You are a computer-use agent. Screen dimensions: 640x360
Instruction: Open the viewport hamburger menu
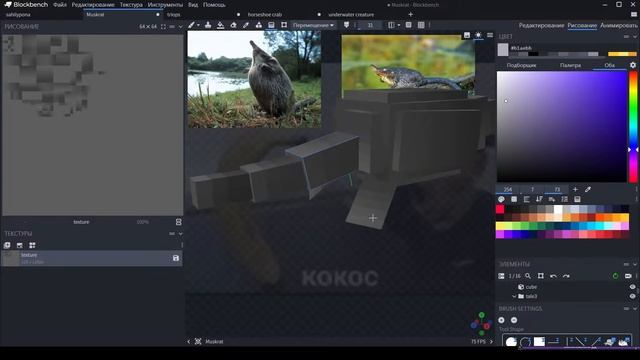tap(490, 35)
